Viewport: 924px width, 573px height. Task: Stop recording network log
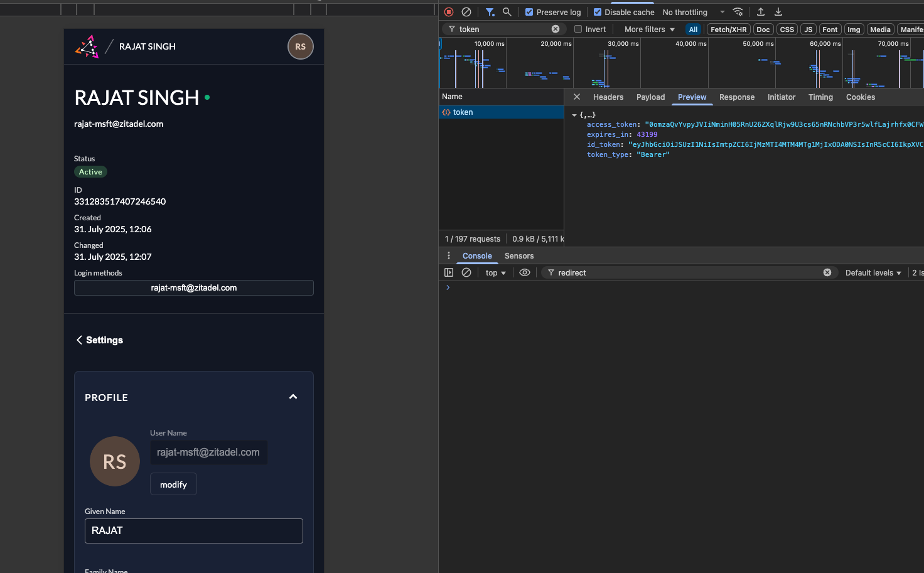click(449, 12)
